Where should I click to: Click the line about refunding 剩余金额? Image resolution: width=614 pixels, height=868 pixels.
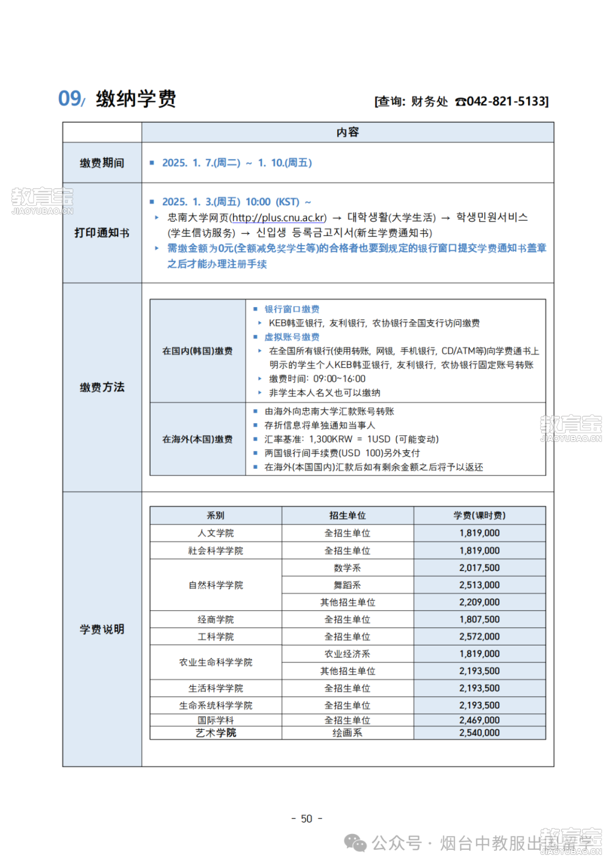coord(374,467)
